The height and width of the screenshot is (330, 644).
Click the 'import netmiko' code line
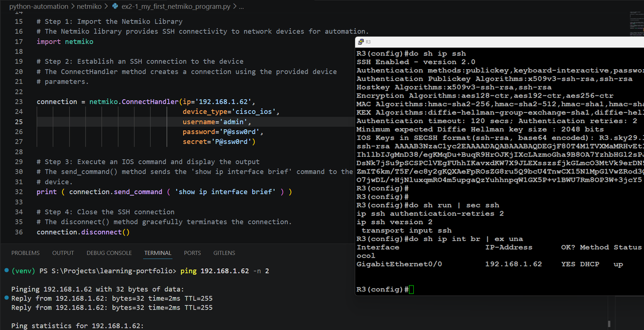(65, 41)
